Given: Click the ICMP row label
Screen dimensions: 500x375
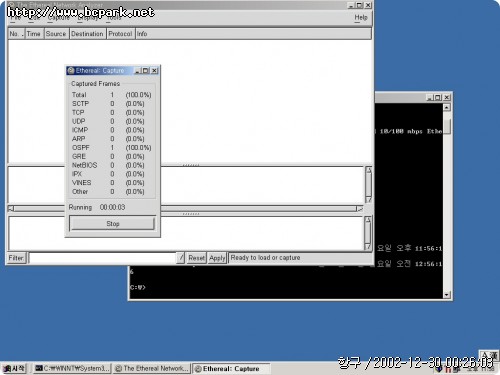Looking at the screenshot, I should pyautogui.click(x=80, y=130).
